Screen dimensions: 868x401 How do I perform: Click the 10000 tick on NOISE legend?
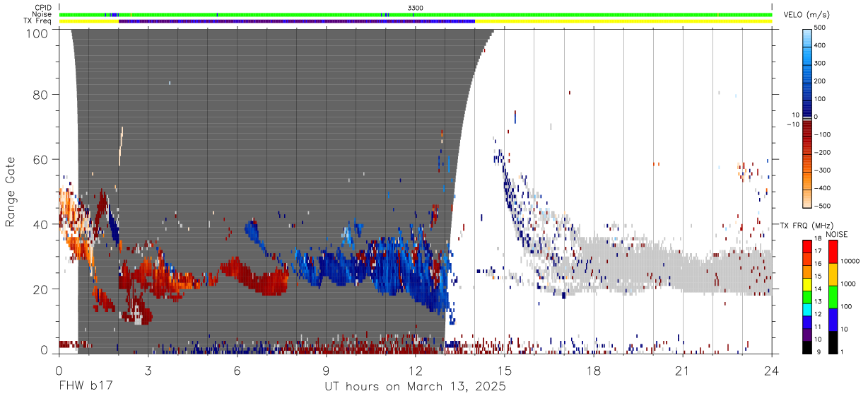tap(850, 262)
